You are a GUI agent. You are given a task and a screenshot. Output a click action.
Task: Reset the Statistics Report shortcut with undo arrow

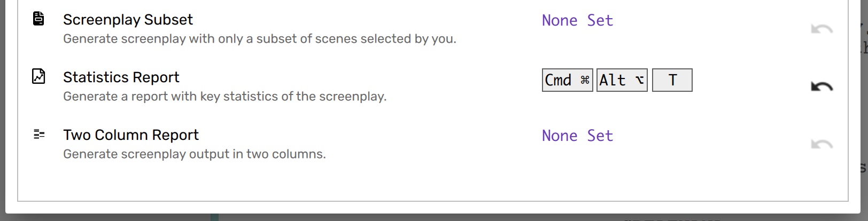click(x=821, y=86)
